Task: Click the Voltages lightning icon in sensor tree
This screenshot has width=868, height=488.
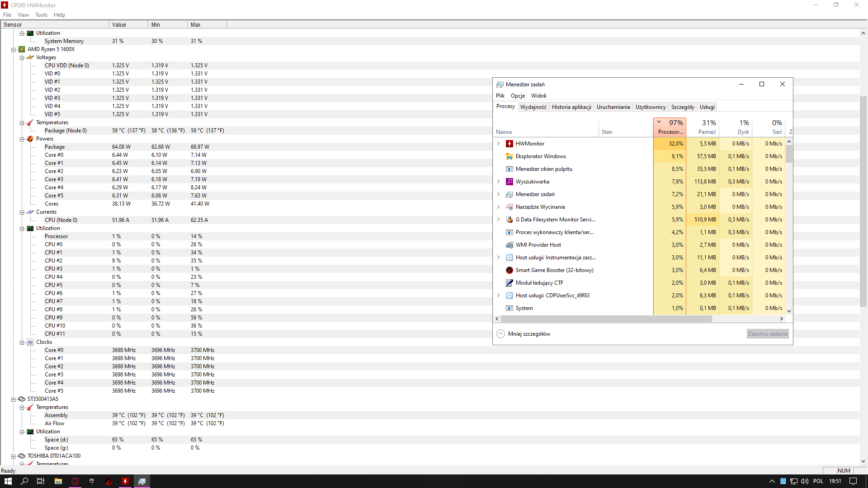Action: (30, 57)
